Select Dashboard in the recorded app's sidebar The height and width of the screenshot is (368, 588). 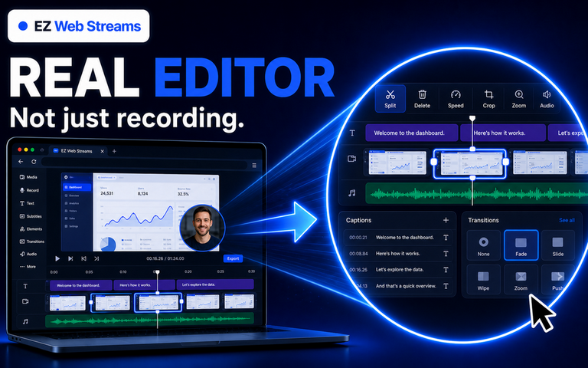tap(77, 187)
